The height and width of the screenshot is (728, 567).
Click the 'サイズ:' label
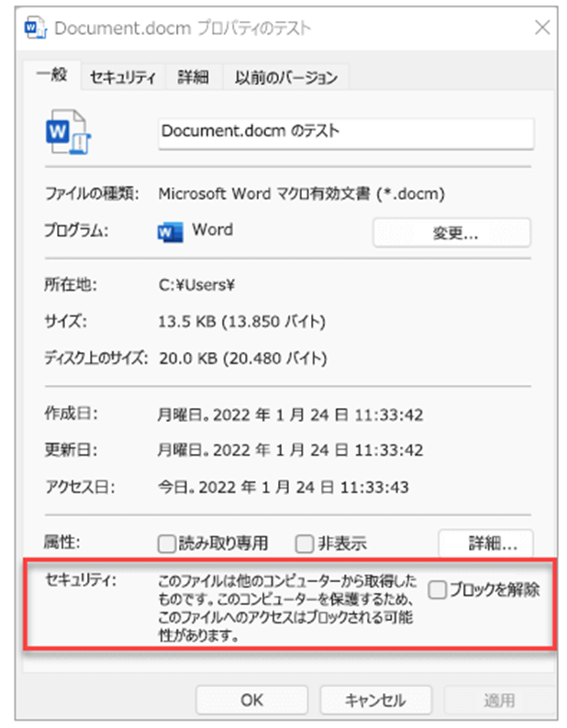pos(65,321)
